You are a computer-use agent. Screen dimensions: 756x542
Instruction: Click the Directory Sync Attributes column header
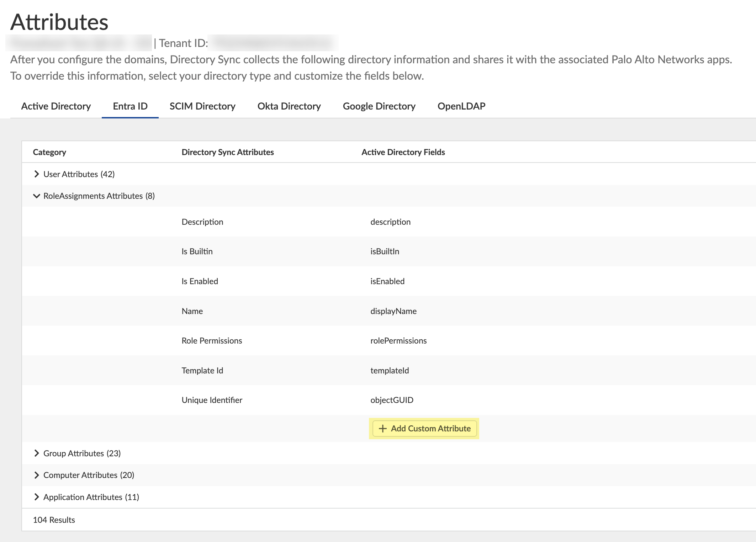click(x=228, y=152)
